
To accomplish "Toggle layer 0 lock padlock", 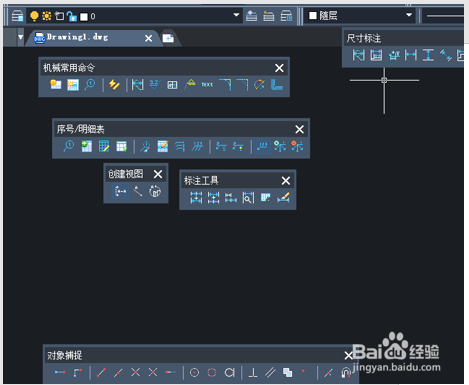I will [x=71, y=16].
